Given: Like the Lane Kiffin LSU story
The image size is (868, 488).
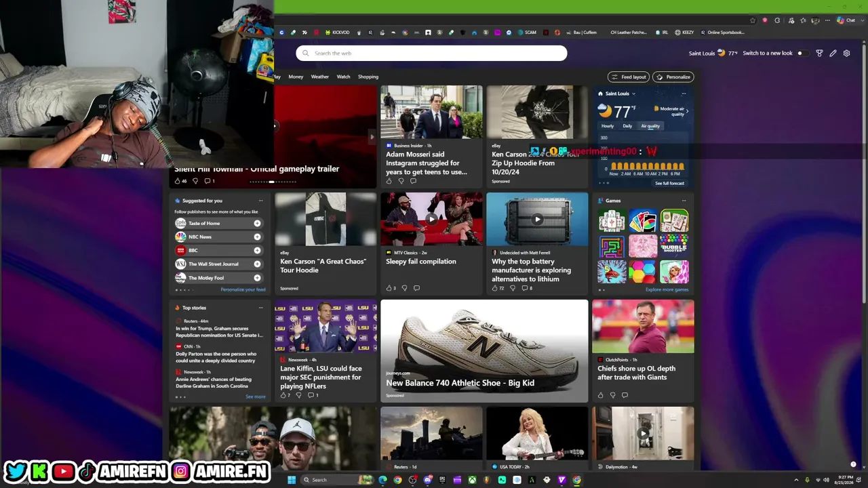Looking at the screenshot, I should click(x=283, y=395).
